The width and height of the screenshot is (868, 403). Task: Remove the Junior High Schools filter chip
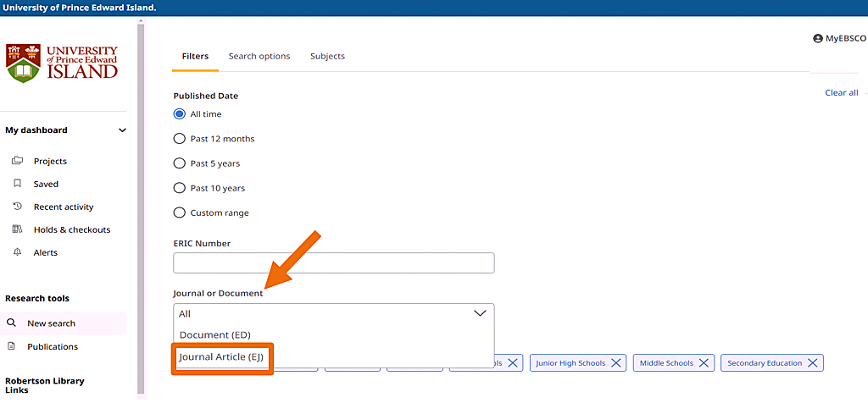pos(616,363)
